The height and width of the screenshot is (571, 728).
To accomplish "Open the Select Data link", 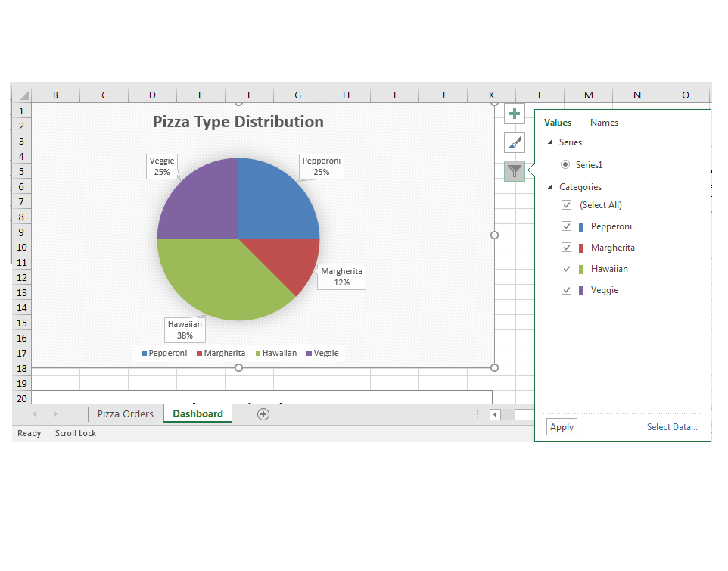I will 672,427.
